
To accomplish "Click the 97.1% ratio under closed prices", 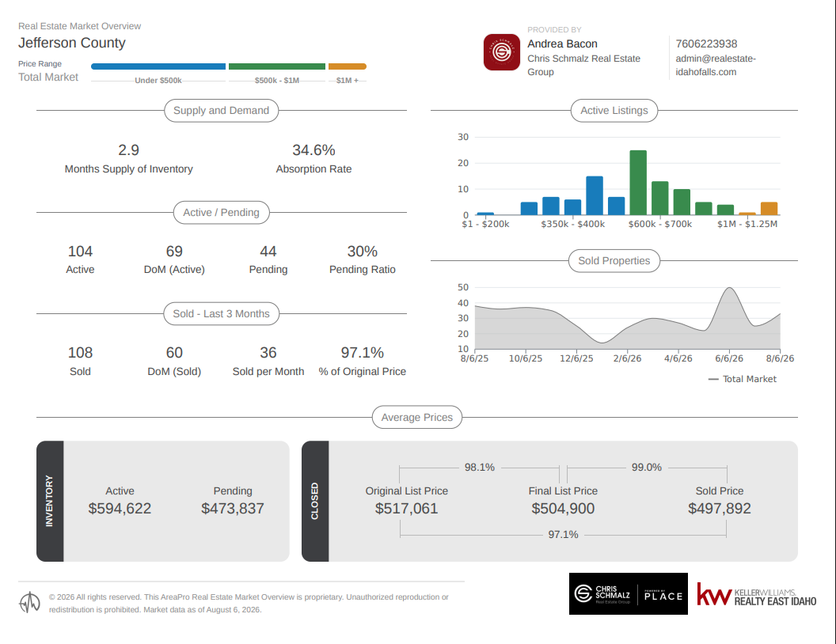I will pyautogui.click(x=563, y=534).
